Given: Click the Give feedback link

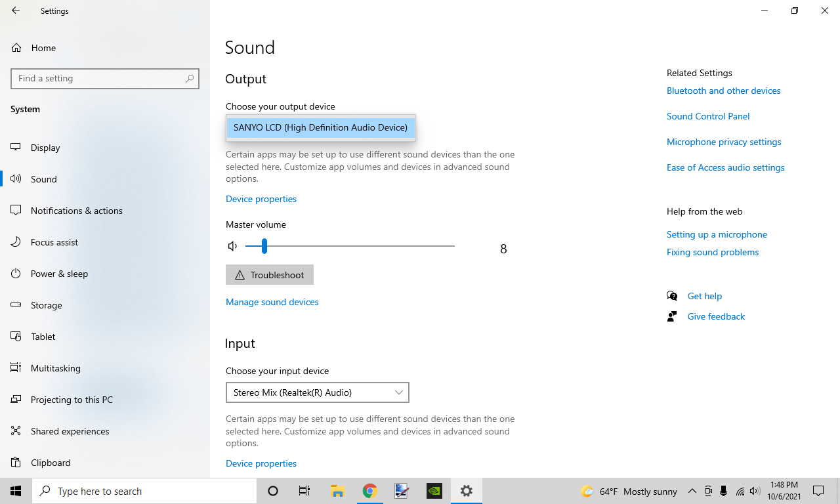Looking at the screenshot, I should click(x=716, y=316).
